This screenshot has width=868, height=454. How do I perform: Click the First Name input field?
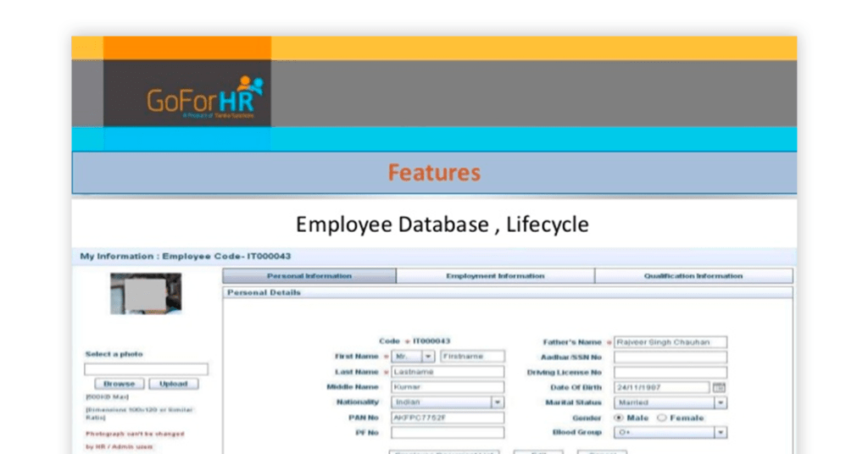[x=472, y=357]
